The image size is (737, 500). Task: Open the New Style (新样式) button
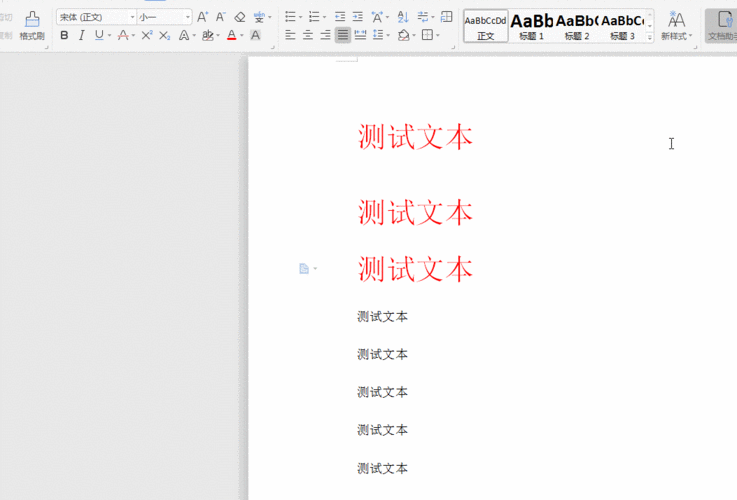(x=677, y=25)
